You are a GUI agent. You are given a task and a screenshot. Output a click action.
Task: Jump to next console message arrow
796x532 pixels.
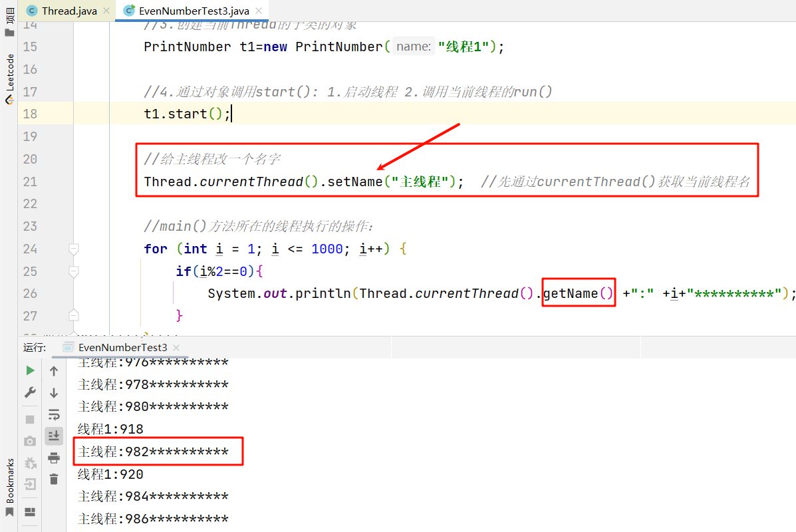tap(54, 392)
